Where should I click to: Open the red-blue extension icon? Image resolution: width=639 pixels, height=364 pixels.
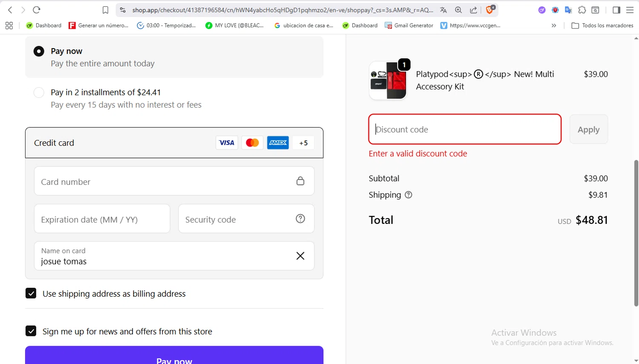[x=555, y=10]
